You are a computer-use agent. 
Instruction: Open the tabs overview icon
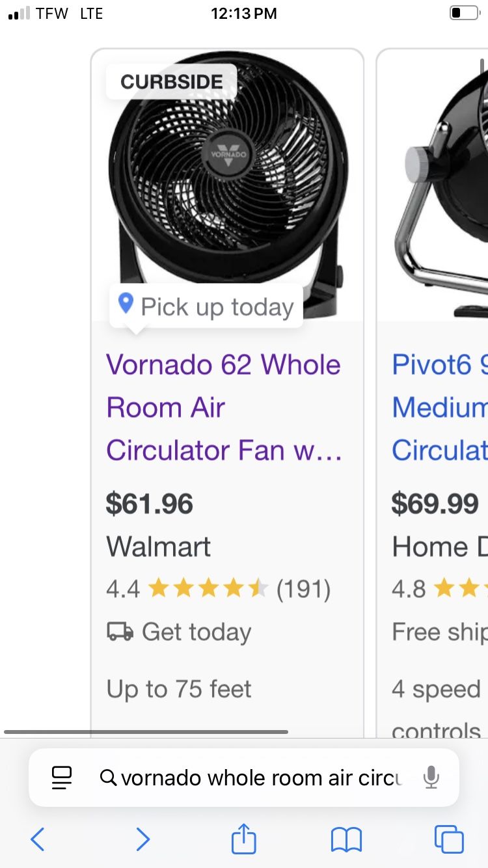point(449,839)
